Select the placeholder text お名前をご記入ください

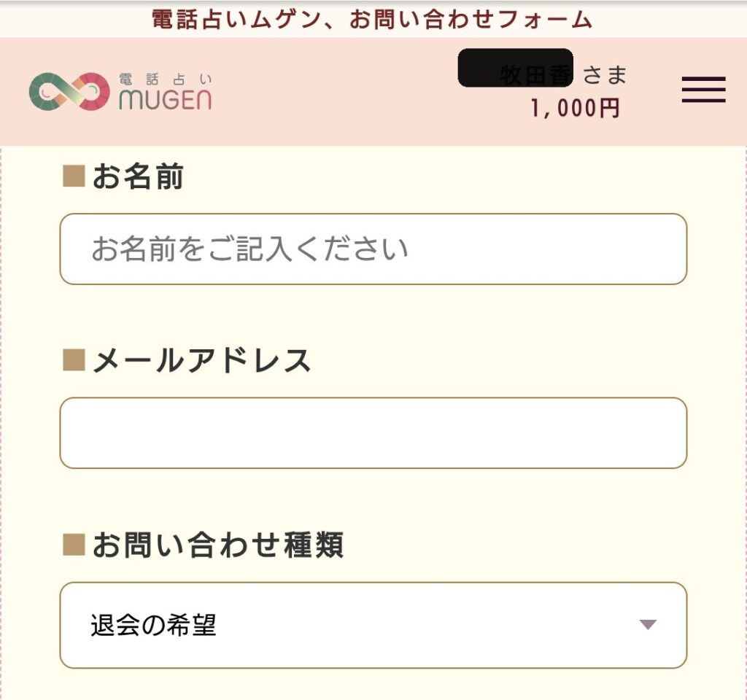[x=248, y=249]
